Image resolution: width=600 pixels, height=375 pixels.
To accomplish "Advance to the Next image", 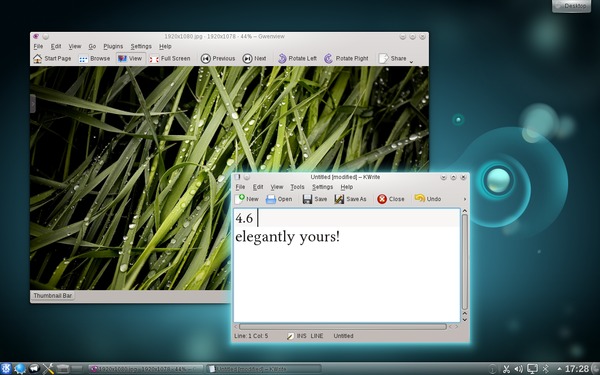I will pos(254,59).
